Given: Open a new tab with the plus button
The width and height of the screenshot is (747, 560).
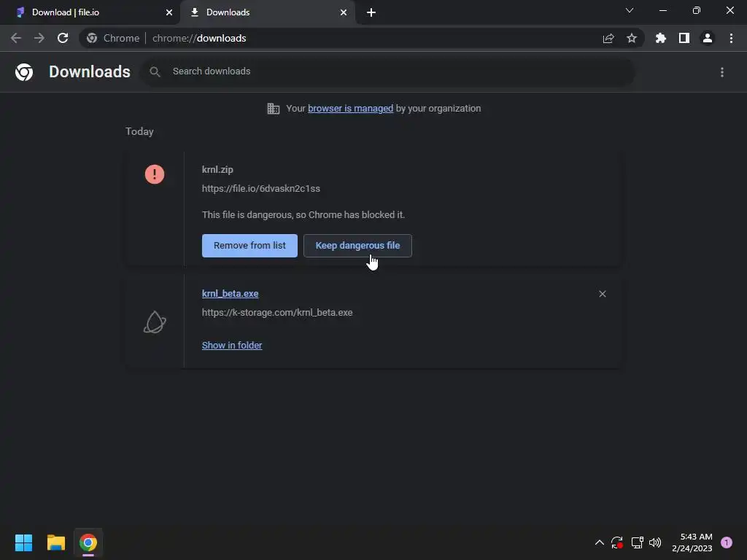Looking at the screenshot, I should click(371, 12).
